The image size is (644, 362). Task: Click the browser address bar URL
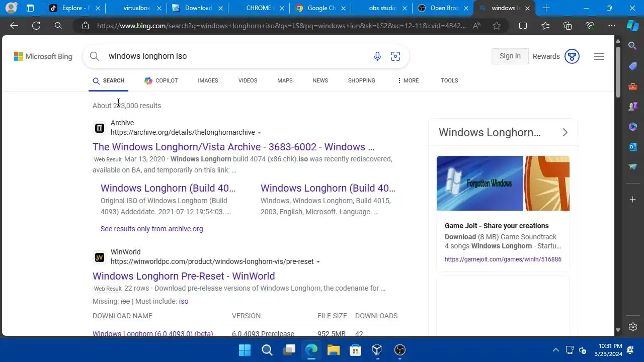click(281, 26)
